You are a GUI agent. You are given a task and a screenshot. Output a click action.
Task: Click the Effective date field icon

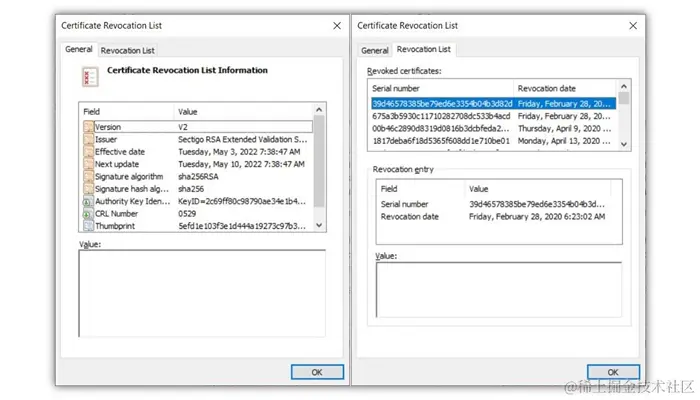[88, 152]
